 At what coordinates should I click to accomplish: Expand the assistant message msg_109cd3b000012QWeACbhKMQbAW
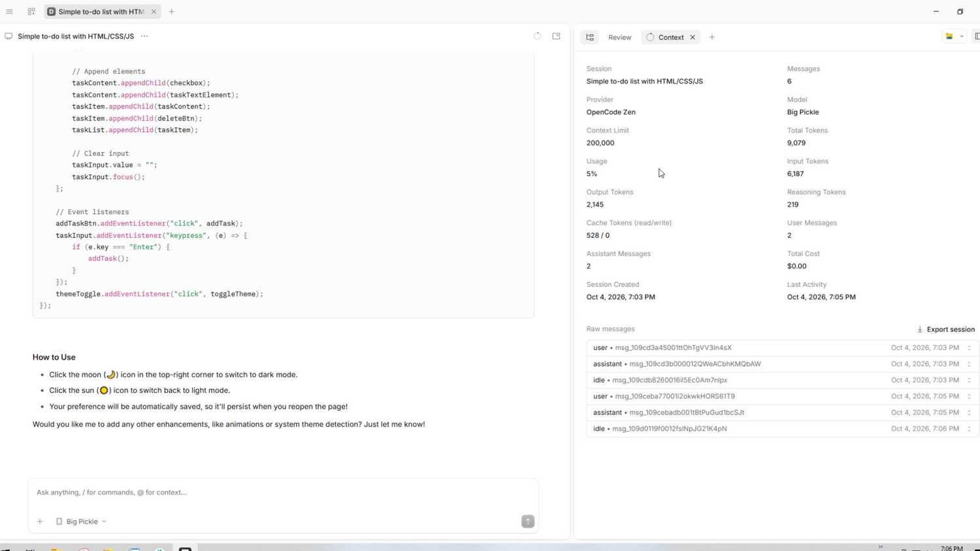click(783, 364)
